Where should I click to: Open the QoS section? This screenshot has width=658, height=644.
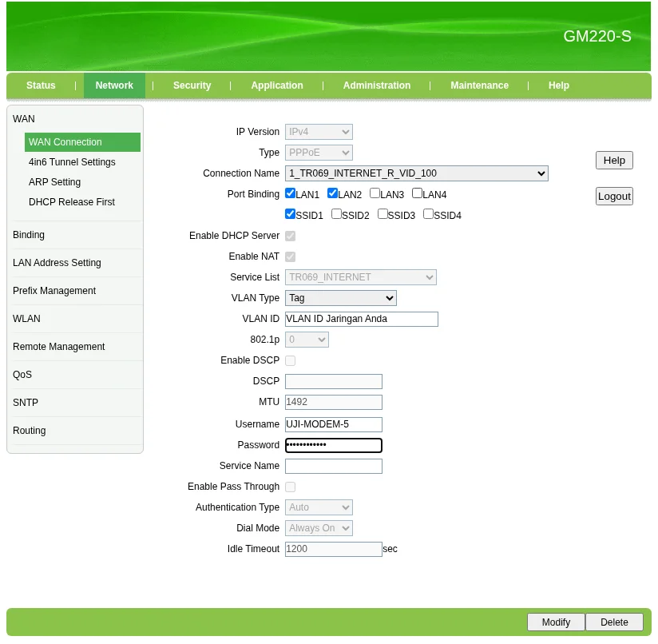coord(22,375)
